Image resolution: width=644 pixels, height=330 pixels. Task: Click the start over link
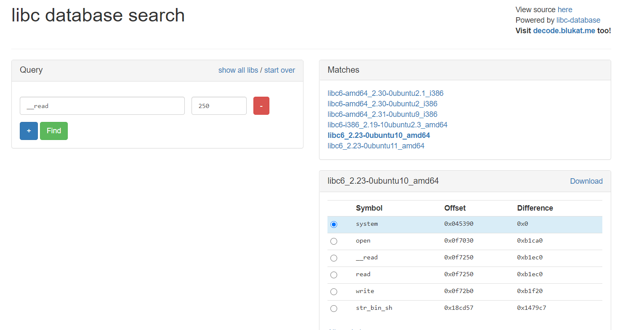coord(279,70)
